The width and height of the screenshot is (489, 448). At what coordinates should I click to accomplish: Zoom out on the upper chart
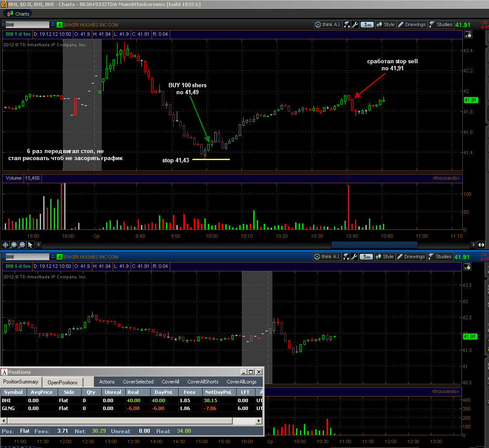22,245
